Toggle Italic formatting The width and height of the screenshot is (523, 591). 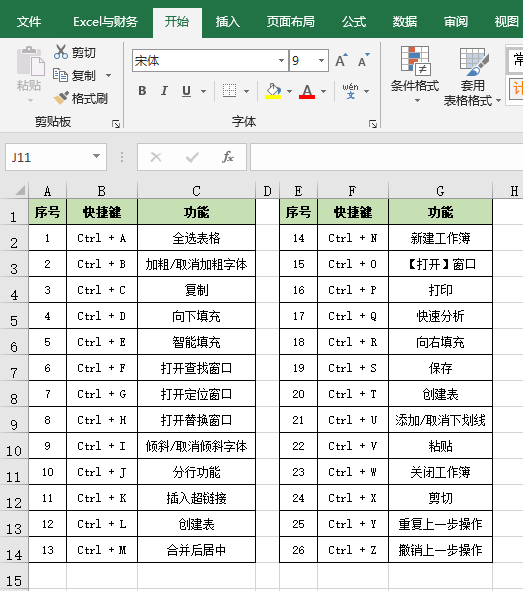coord(164,91)
